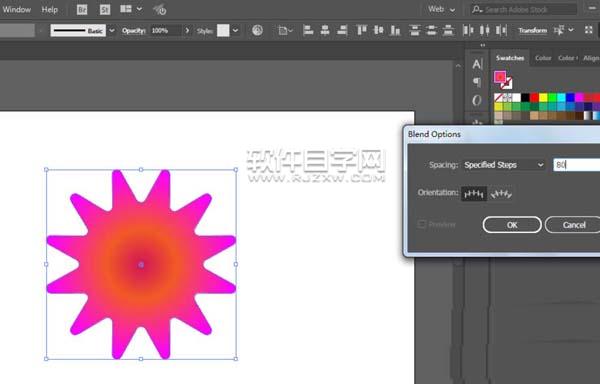Click the horizontal align center icon
Screen dimensions: 600x384
pos(325,30)
